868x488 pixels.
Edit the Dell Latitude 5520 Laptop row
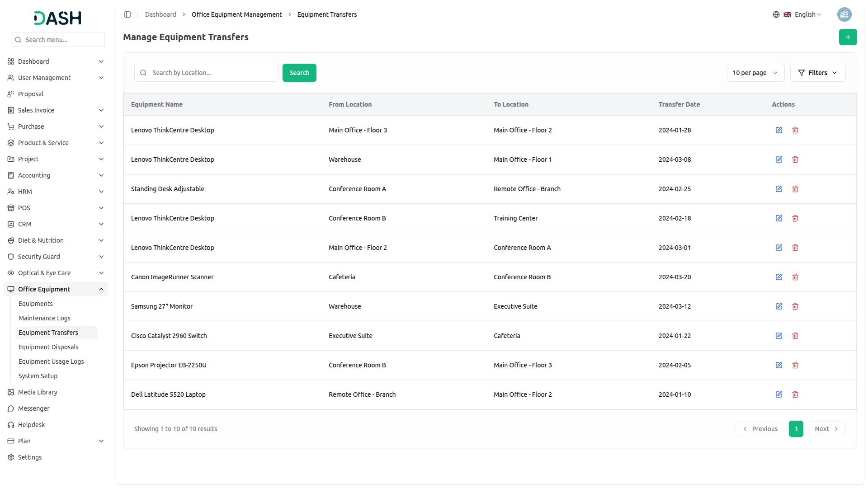tap(778, 394)
